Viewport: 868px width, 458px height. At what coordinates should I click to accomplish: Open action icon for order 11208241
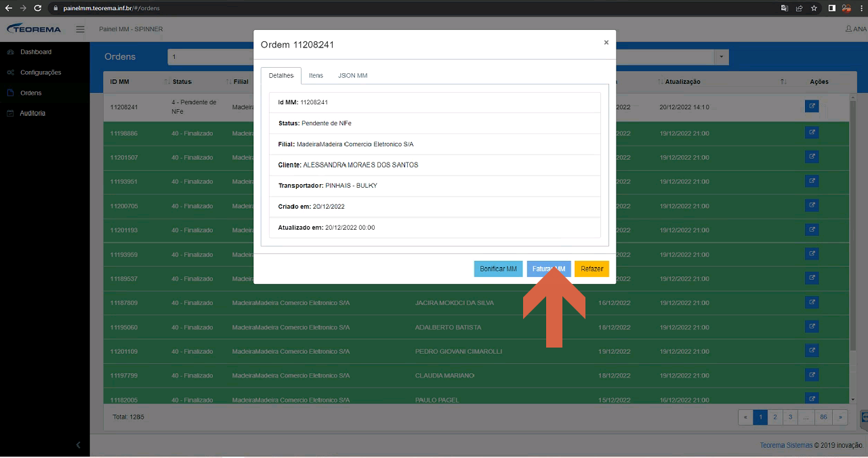pyautogui.click(x=812, y=106)
